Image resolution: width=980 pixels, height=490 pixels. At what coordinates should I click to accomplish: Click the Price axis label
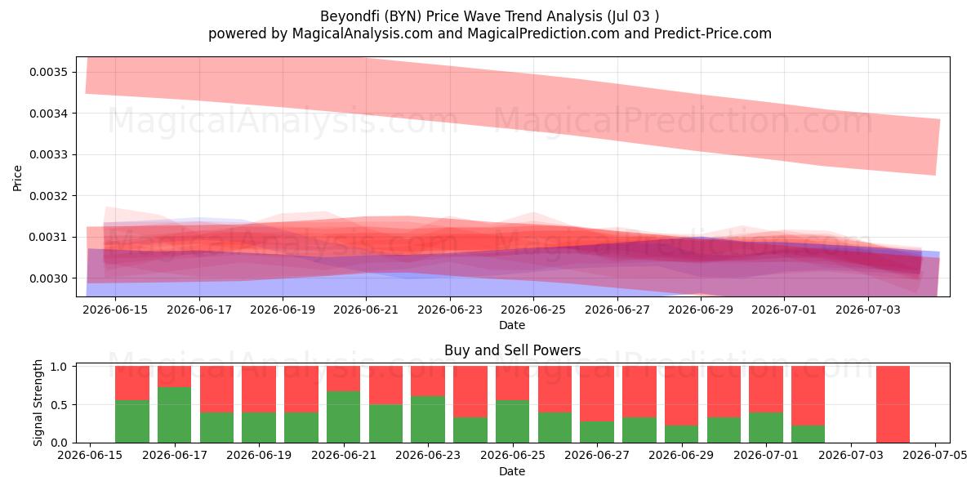click(x=18, y=177)
